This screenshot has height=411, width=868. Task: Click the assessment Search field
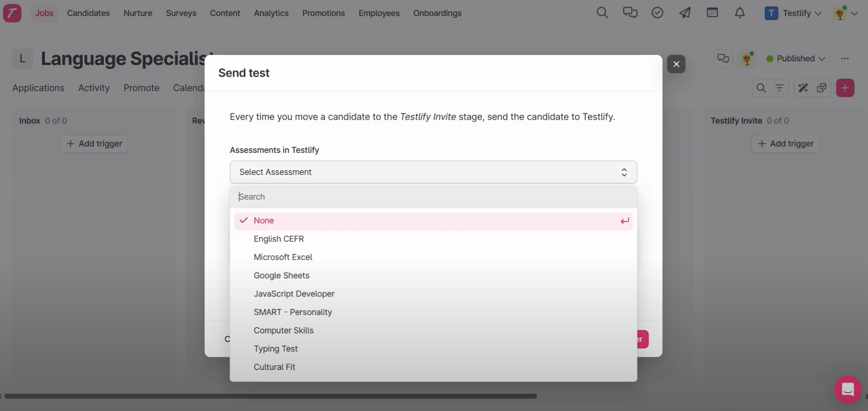pos(433,197)
